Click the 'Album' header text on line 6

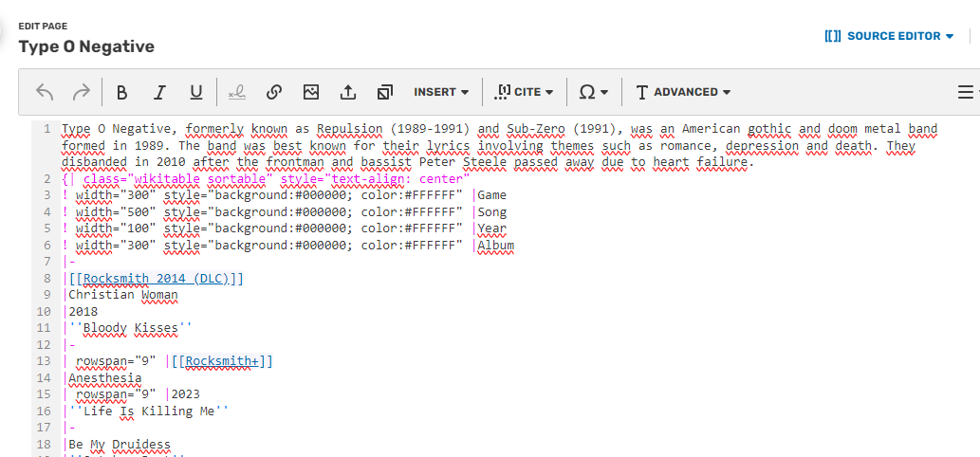(495, 245)
